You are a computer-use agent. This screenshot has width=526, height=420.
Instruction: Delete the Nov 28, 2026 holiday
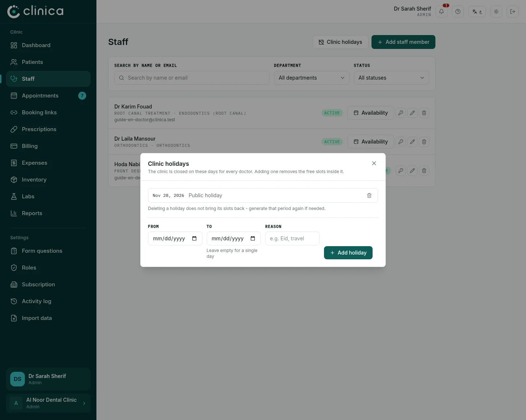click(369, 195)
